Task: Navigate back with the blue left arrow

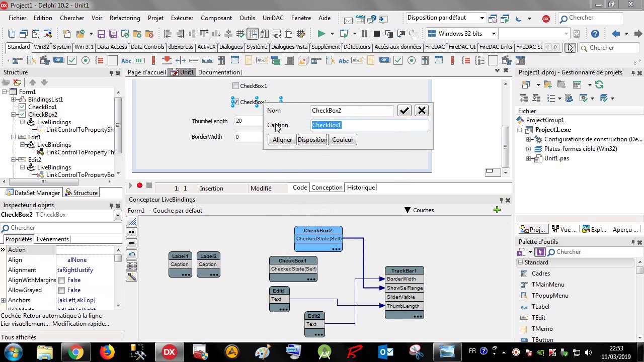Action: point(615,34)
